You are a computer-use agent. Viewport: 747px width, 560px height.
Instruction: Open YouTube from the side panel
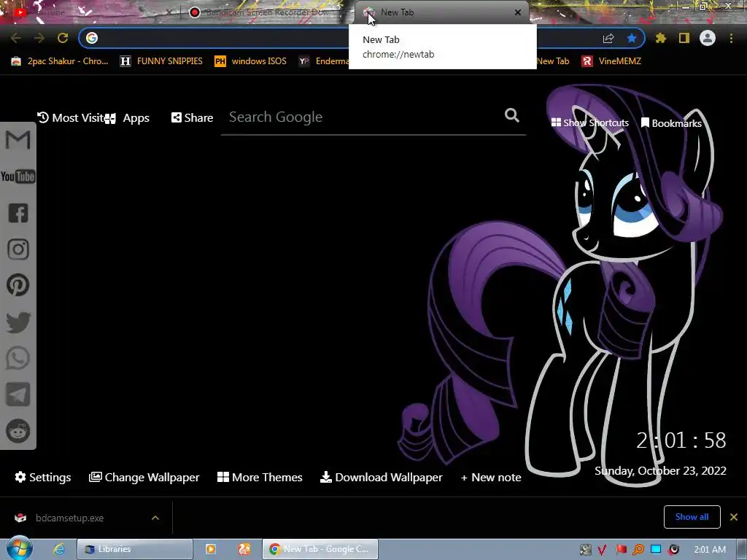click(18, 176)
